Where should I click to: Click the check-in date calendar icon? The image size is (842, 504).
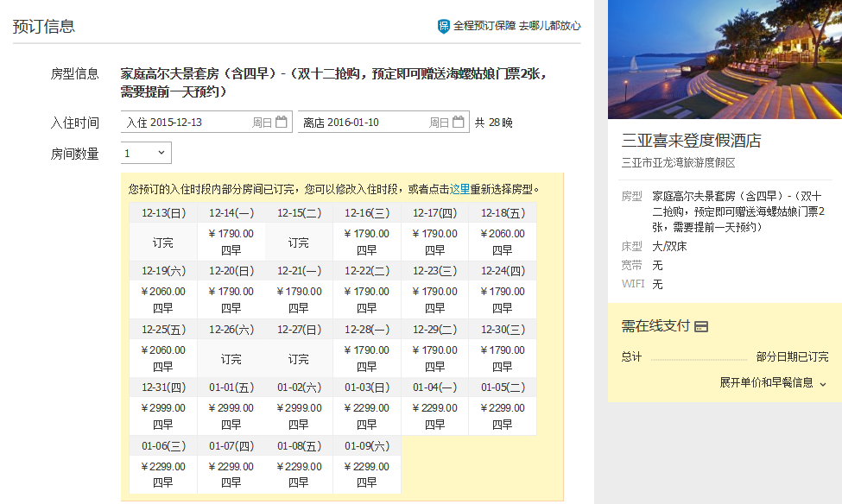coord(282,123)
